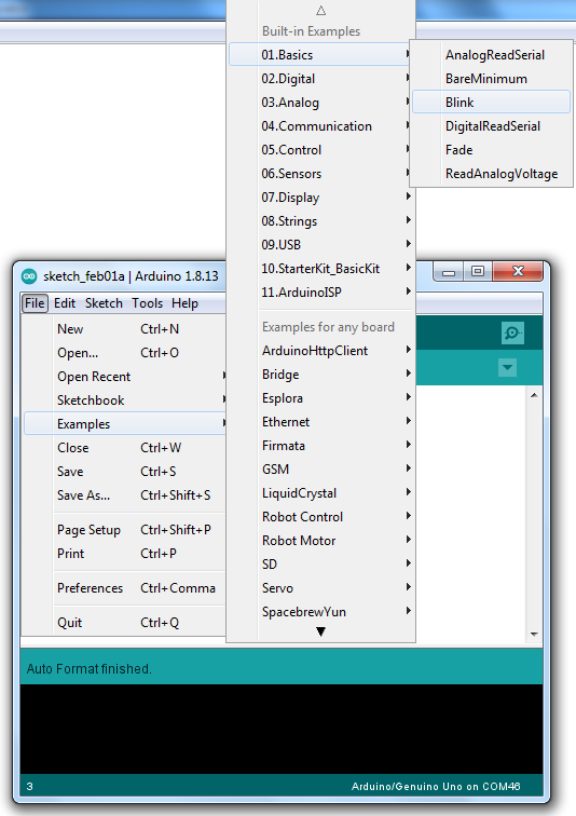Open the Blink example
Image resolution: width=576 pixels, height=816 pixels.
(x=491, y=103)
